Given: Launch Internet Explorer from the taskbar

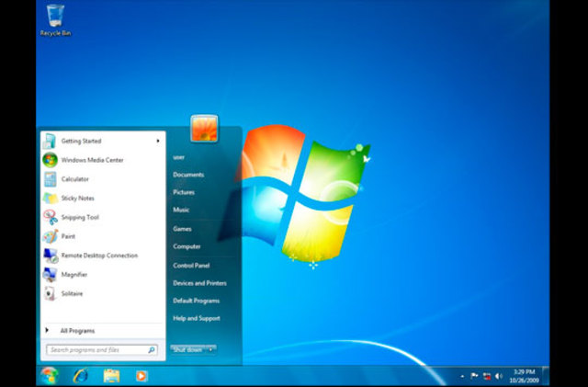Looking at the screenshot, I should [x=81, y=375].
